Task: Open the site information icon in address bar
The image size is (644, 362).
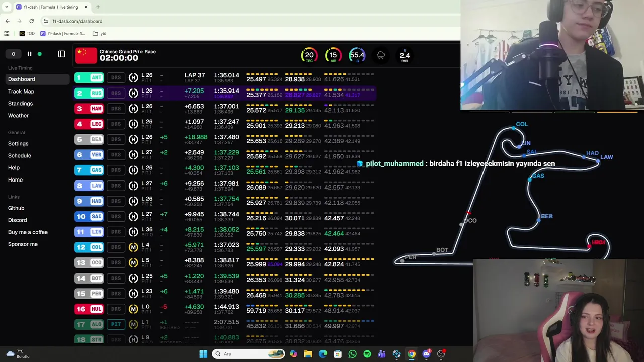Action: pos(46,21)
